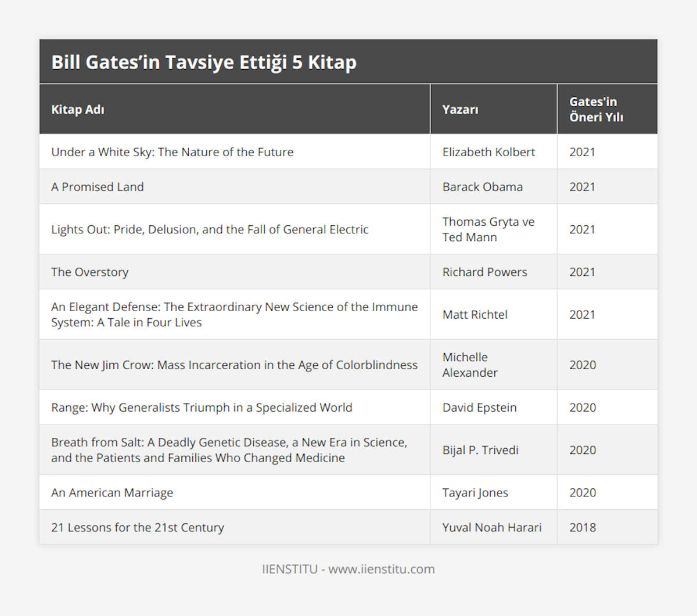Select the "Range: Why Generalists Triumph" title

point(202,408)
